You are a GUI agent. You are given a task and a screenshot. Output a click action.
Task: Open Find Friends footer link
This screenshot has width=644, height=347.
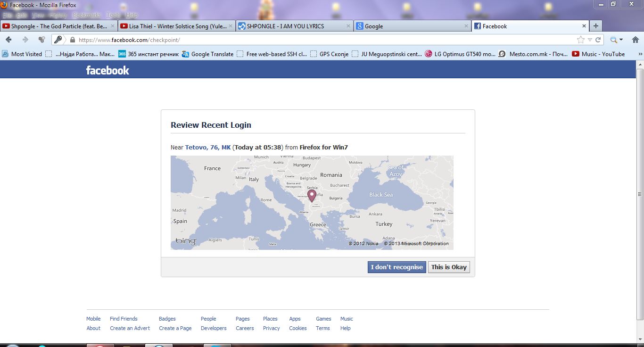click(124, 319)
